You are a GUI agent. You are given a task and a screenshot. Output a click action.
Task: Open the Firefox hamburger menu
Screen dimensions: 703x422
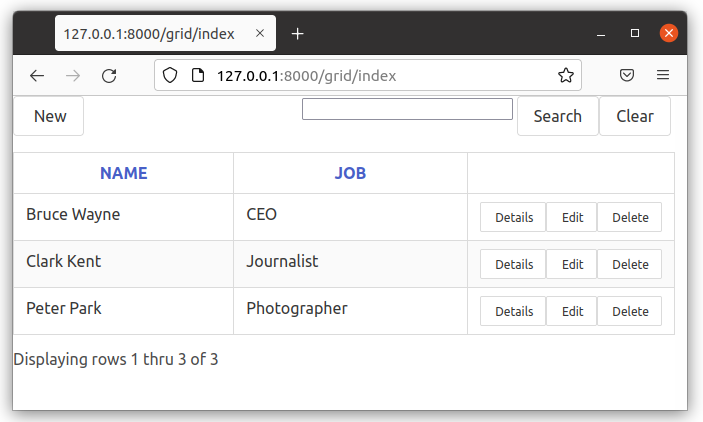point(663,75)
